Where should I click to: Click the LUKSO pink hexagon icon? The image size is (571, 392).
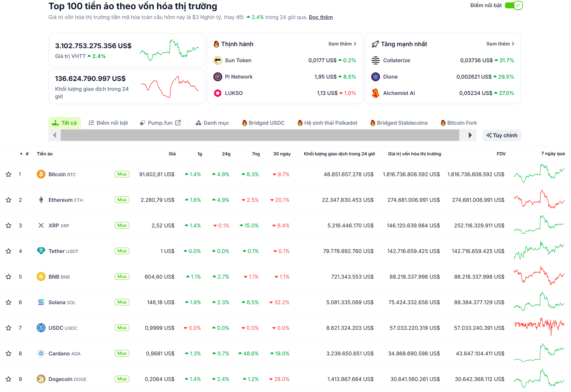[x=218, y=93]
